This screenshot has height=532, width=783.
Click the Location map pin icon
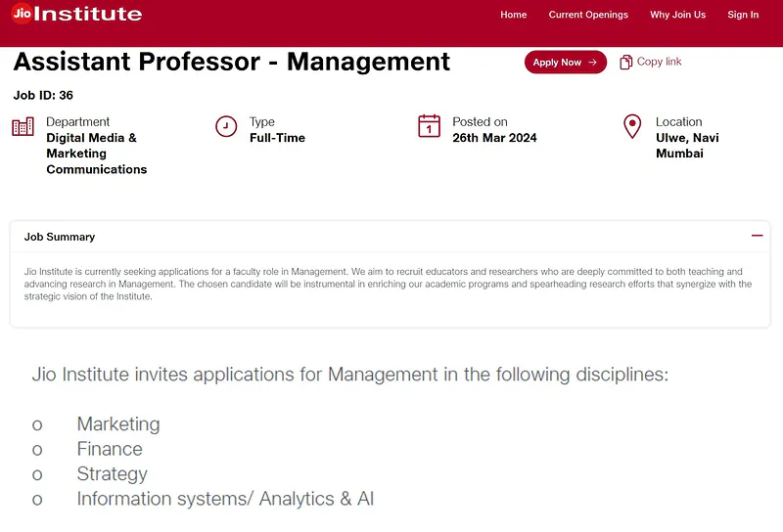click(632, 126)
